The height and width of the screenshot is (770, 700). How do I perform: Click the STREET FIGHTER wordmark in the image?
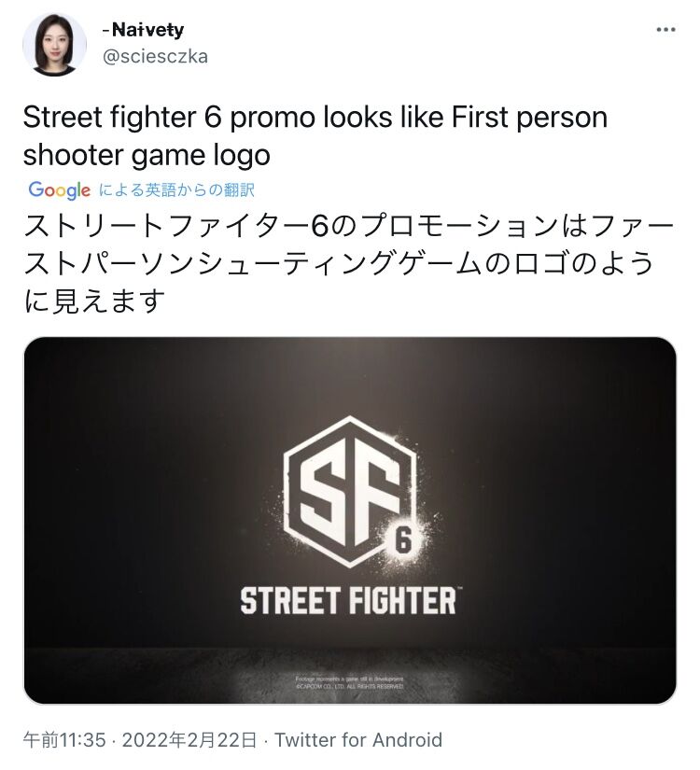(348, 601)
